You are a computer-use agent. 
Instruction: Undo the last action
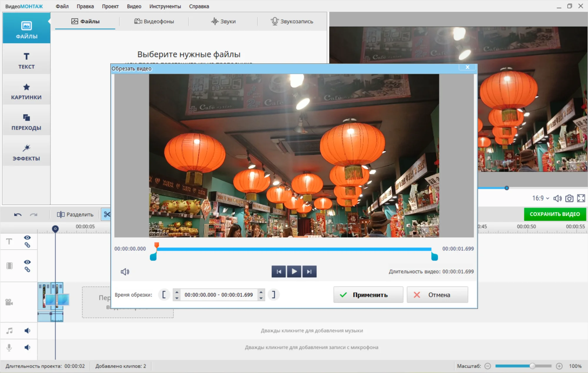18,215
